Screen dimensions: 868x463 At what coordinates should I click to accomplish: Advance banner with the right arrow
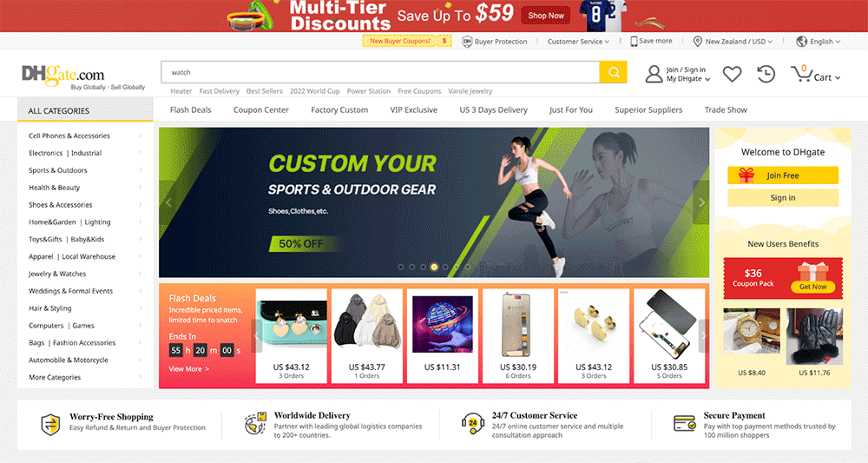(x=701, y=202)
